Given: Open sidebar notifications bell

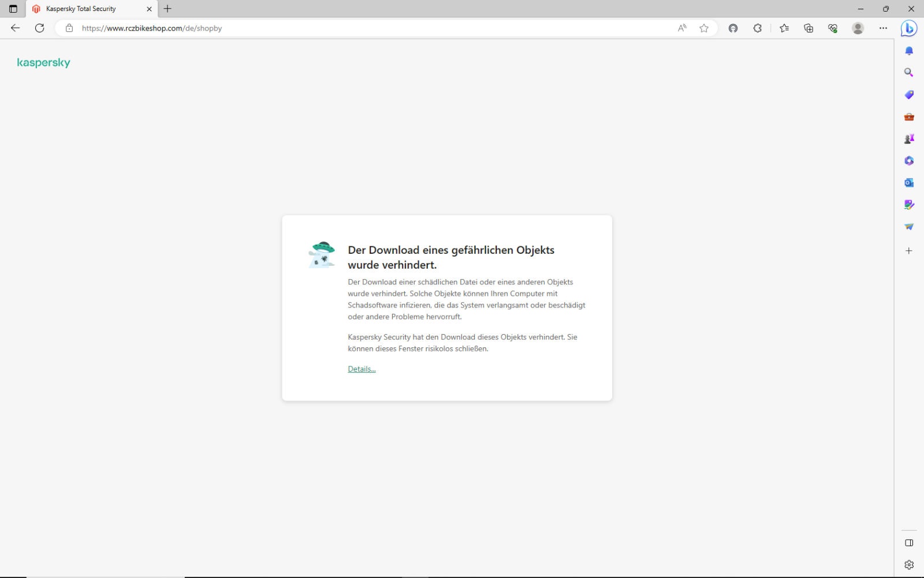Looking at the screenshot, I should 909,51.
